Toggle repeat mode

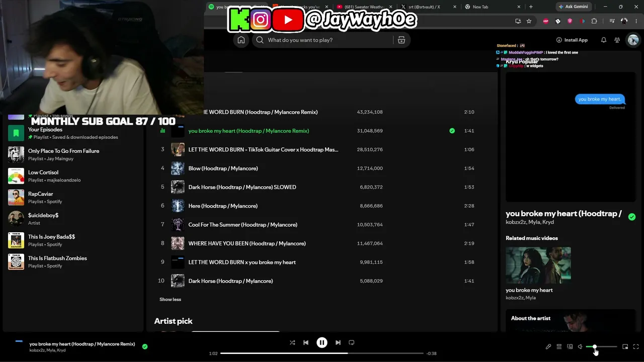pyautogui.click(x=352, y=343)
